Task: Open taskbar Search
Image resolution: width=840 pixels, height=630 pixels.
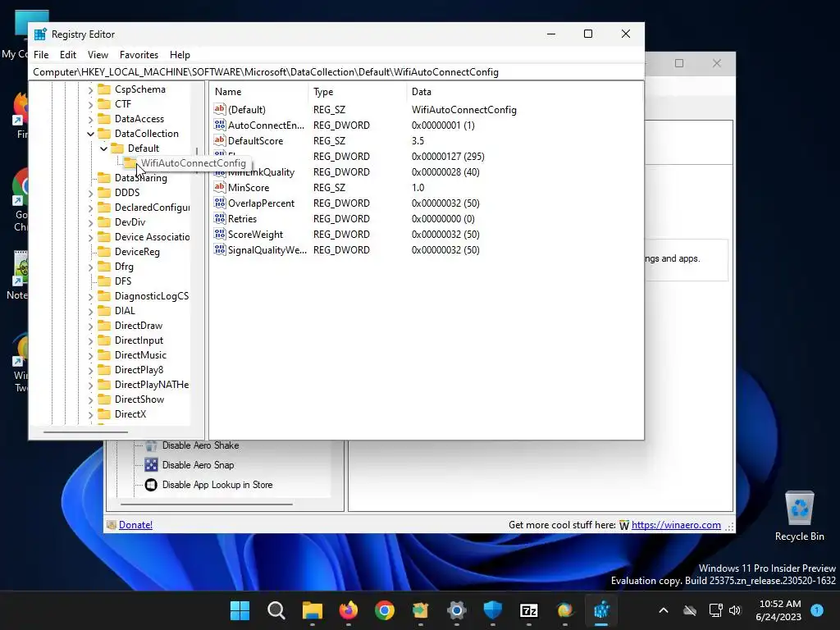Action: tap(276, 610)
